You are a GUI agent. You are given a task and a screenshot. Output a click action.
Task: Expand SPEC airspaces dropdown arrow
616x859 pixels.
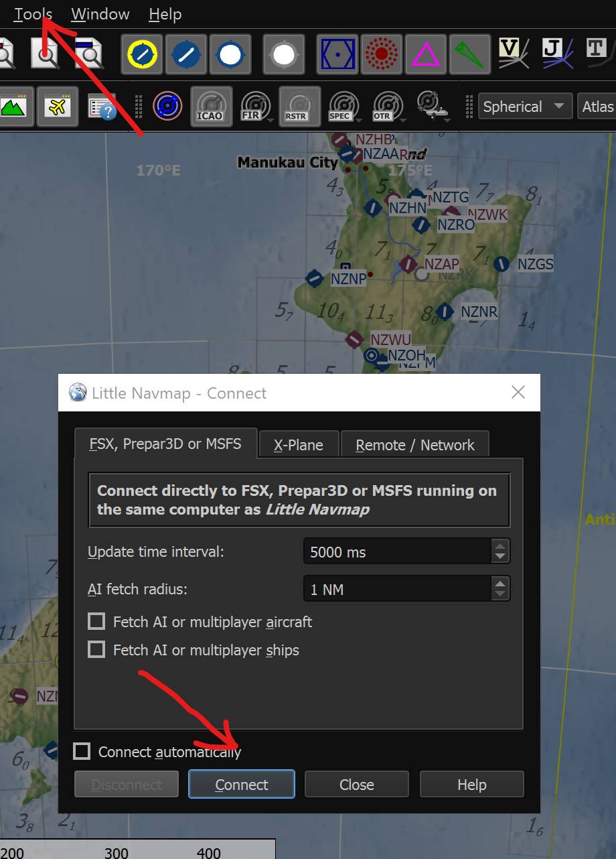[360, 120]
